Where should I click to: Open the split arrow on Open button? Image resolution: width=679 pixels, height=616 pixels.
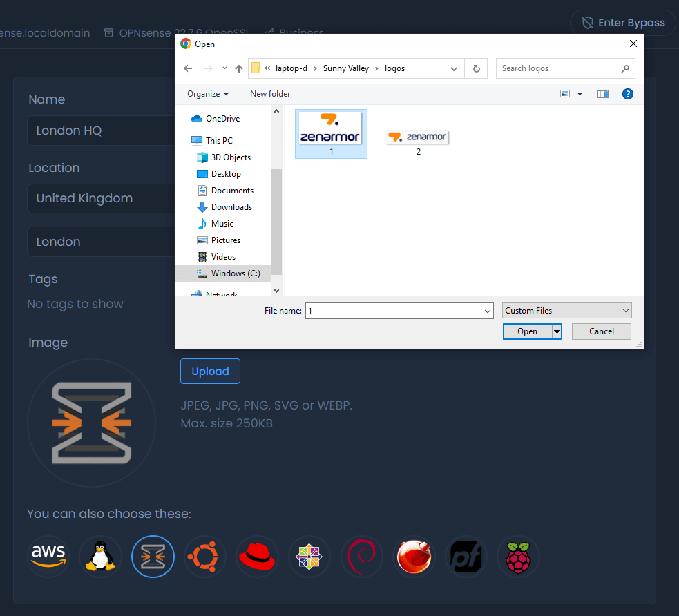click(x=557, y=331)
